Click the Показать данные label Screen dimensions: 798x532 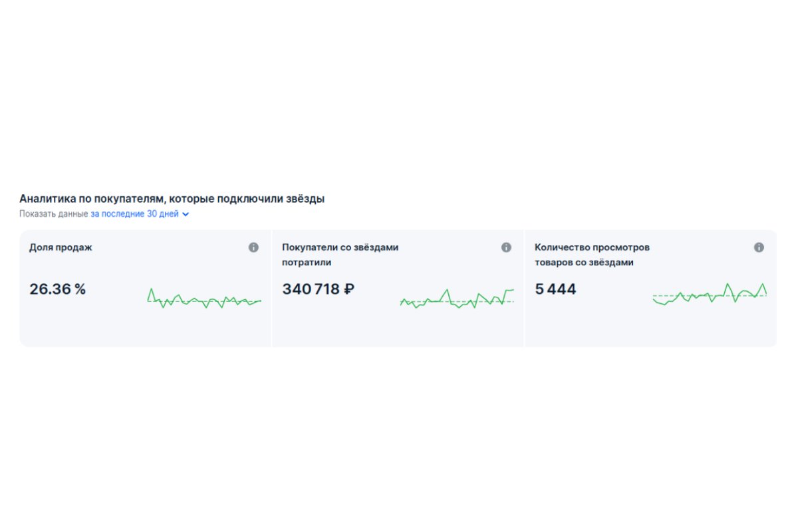[x=54, y=214]
